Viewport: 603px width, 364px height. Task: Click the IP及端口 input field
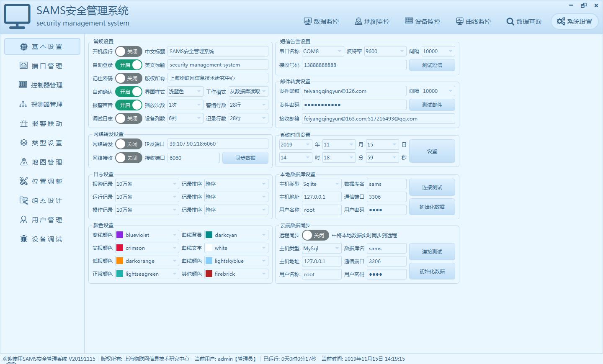(x=218, y=144)
